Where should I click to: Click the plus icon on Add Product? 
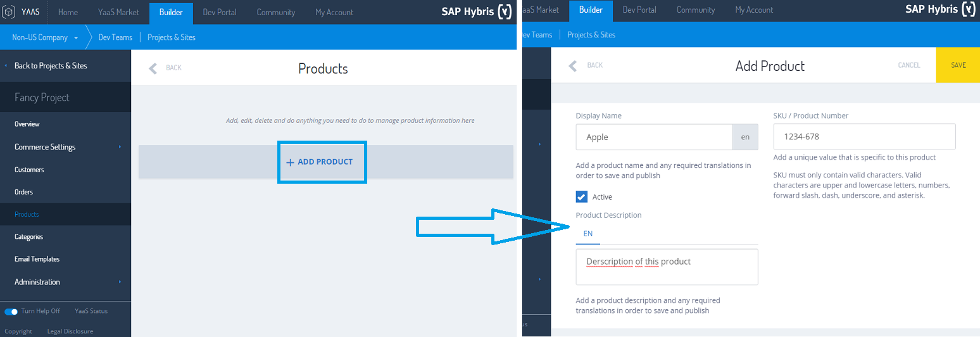291,162
